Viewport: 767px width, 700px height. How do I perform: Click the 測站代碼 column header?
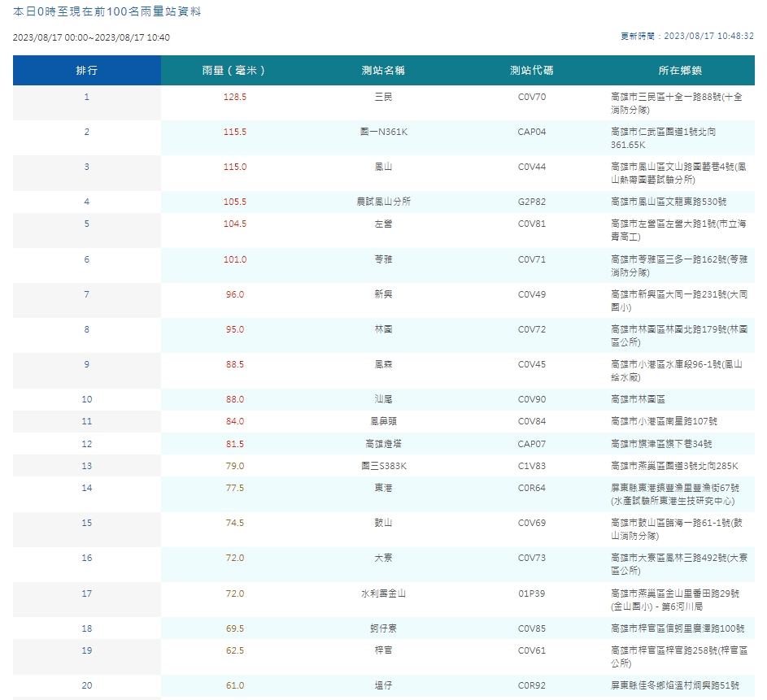tap(532, 71)
